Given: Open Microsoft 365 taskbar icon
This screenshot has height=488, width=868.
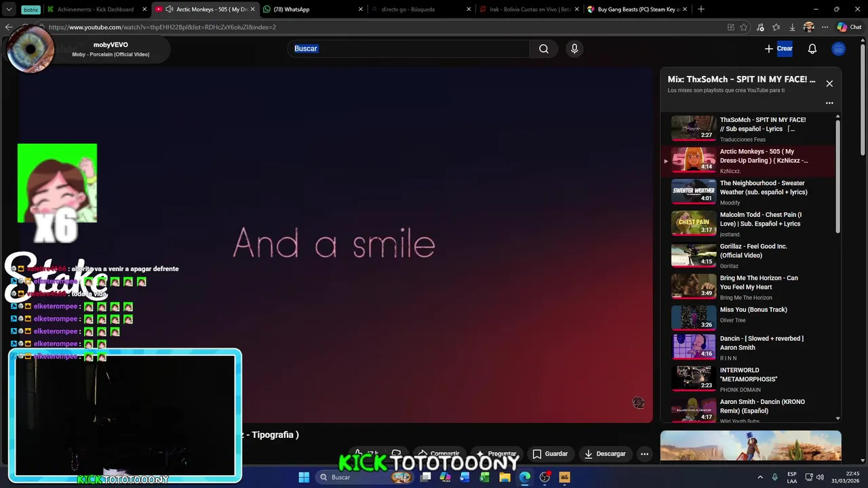Looking at the screenshot, I should point(446,477).
